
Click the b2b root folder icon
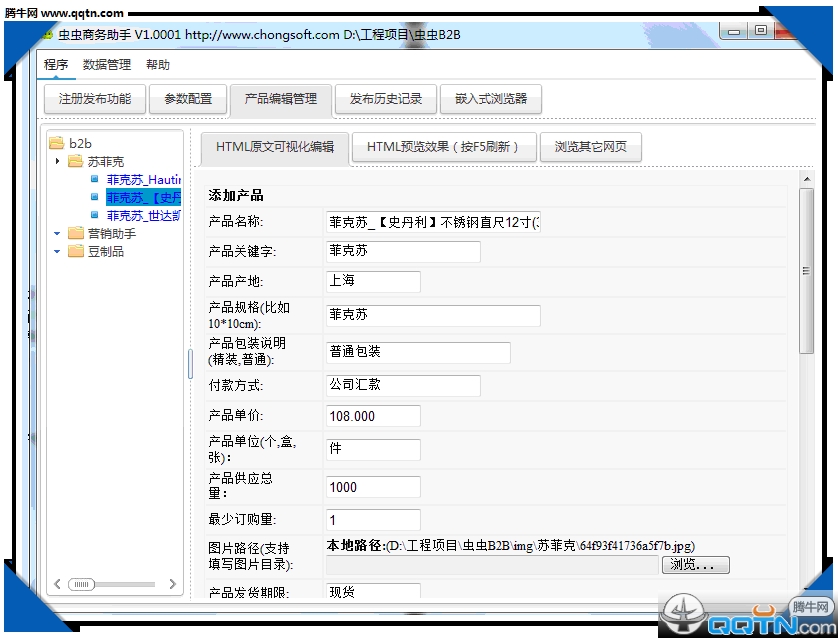[x=56, y=143]
